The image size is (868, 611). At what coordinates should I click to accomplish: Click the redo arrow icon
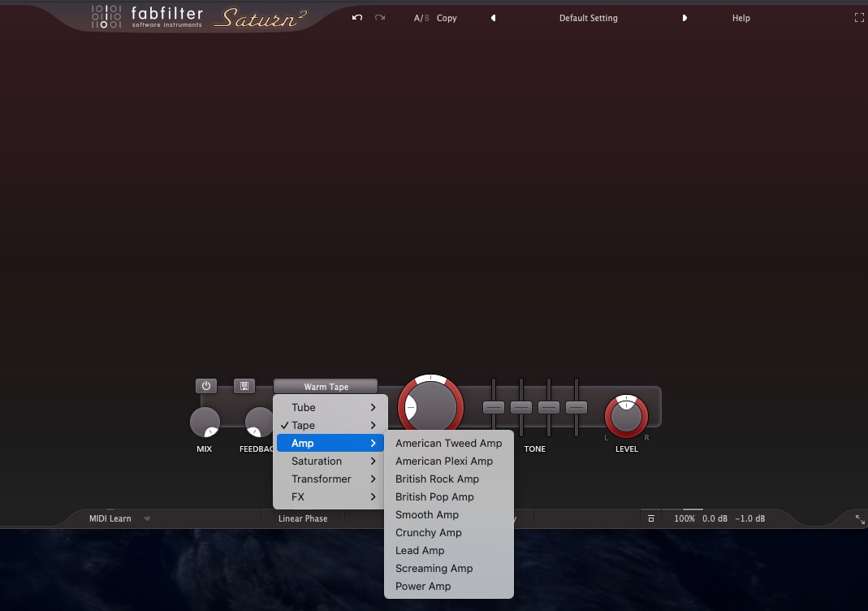click(380, 18)
